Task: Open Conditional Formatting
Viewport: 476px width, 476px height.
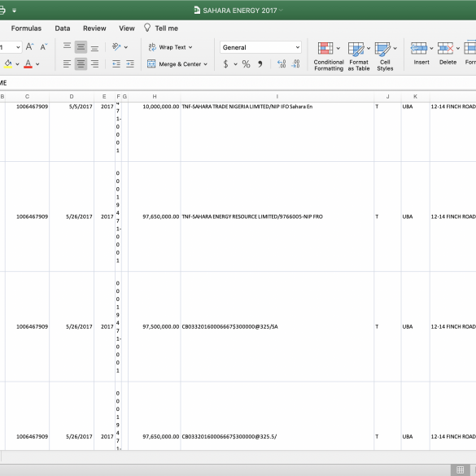Action: point(329,57)
